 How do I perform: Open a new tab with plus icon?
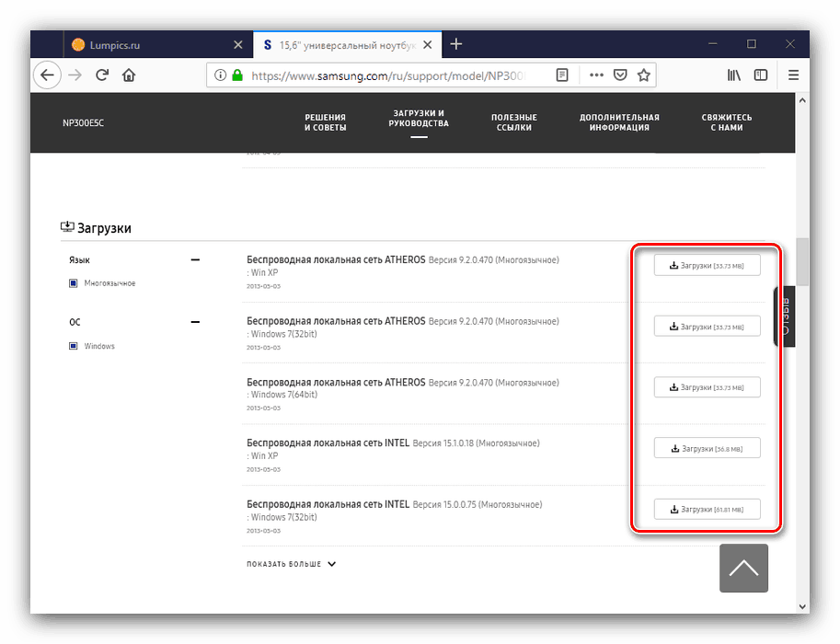(x=456, y=44)
